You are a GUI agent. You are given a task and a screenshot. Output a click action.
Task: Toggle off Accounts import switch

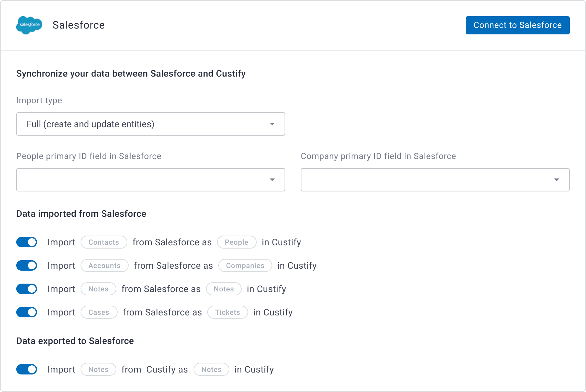tap(27, 265)
